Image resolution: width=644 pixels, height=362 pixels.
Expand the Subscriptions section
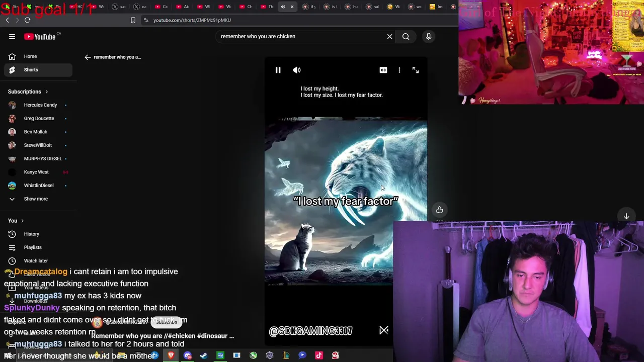[28, 92]
